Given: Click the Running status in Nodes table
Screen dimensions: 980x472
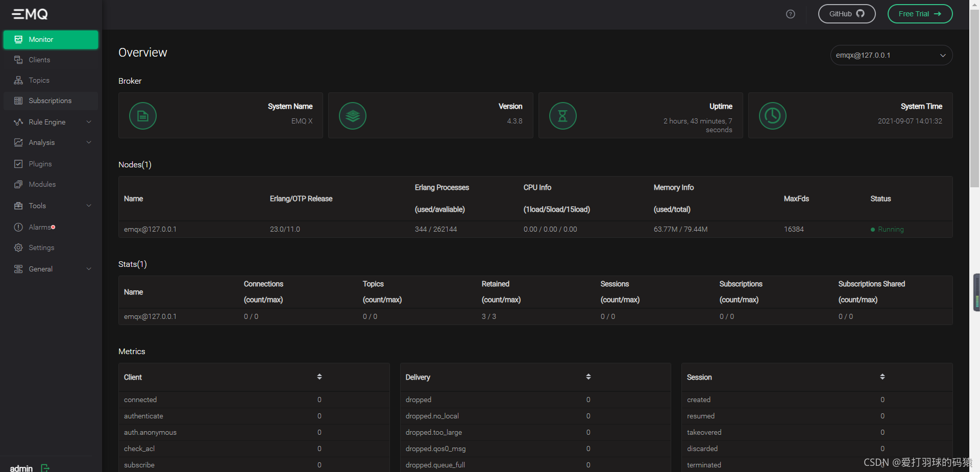Looking at the screenshot, I should [x=887, y=229].
